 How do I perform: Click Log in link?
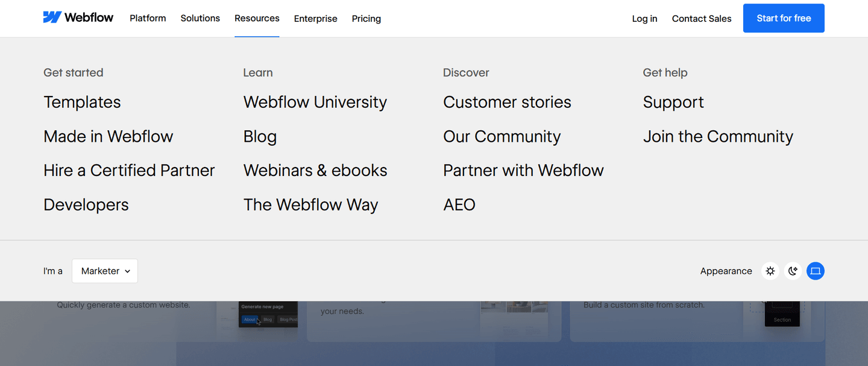pos(644,19)
